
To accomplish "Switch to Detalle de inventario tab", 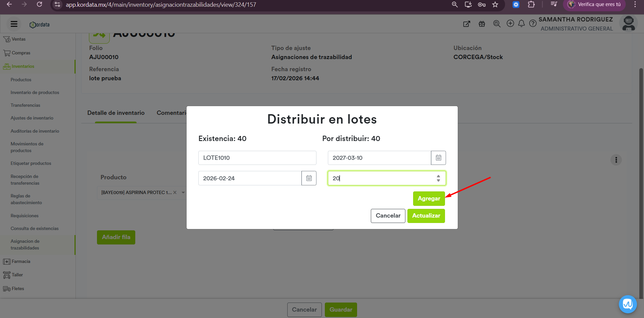I will [116, 113].
